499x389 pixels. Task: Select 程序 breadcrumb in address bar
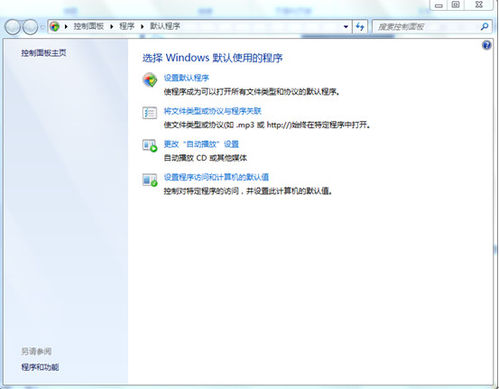(127, 26)
